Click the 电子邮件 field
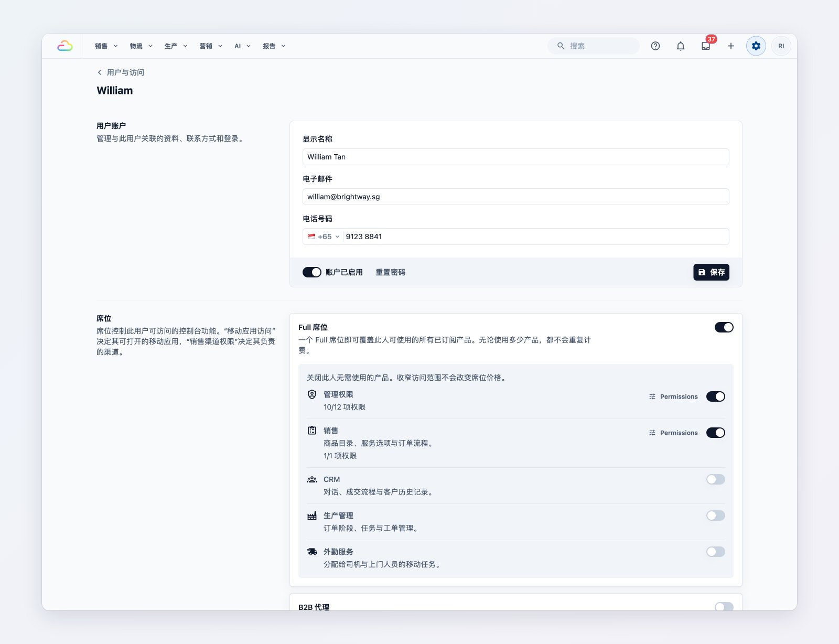 click(x=516, y=197)
